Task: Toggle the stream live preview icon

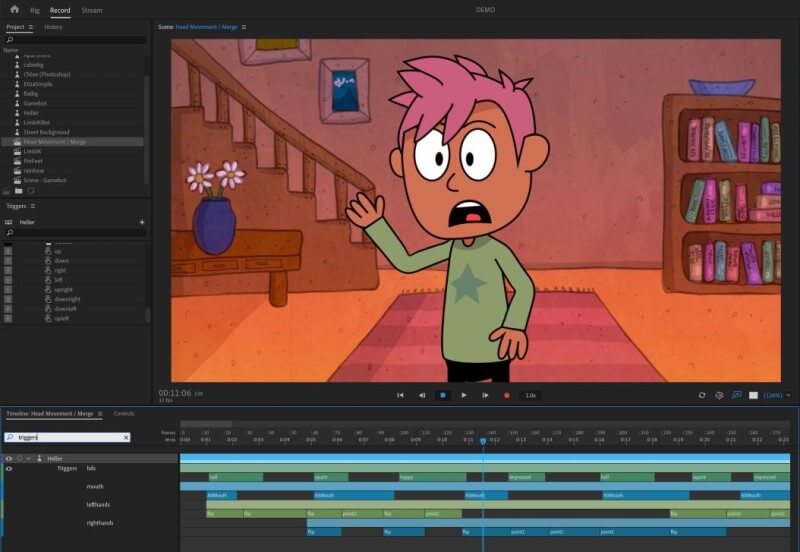Action: [x=736, y=395]
